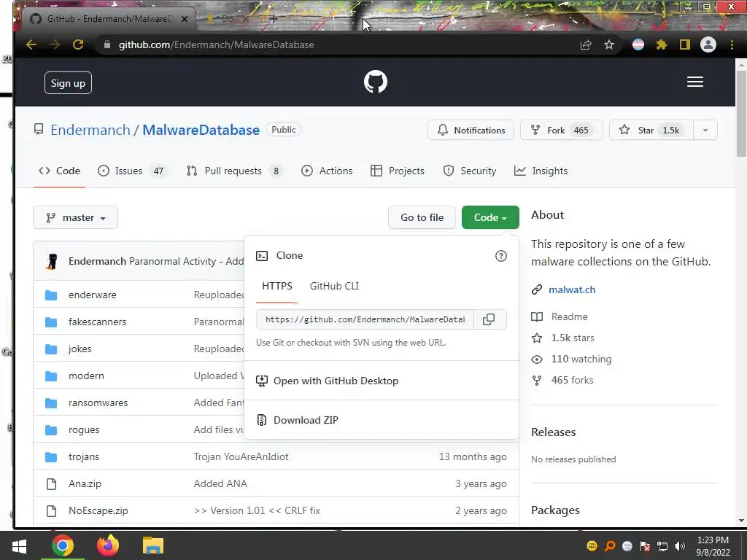Image resolution: width=747 pixels, height=560 pixels.
Task: Open the Insights tab
Action: pos(541,171)
